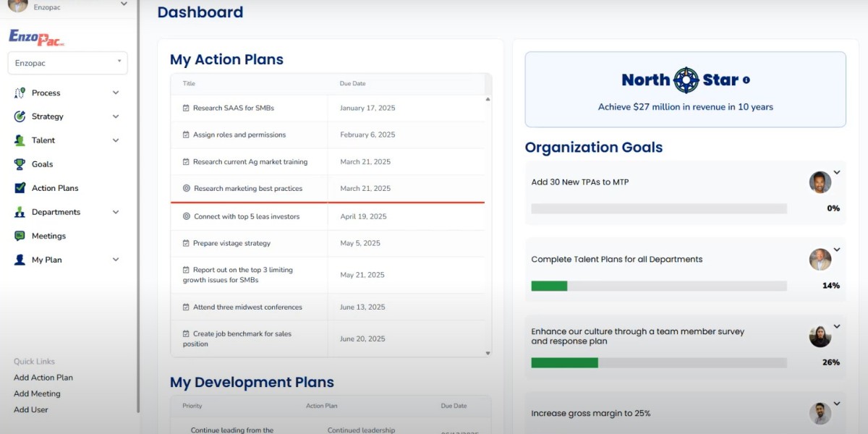Click the Meetings chat icon

[20, 236]
